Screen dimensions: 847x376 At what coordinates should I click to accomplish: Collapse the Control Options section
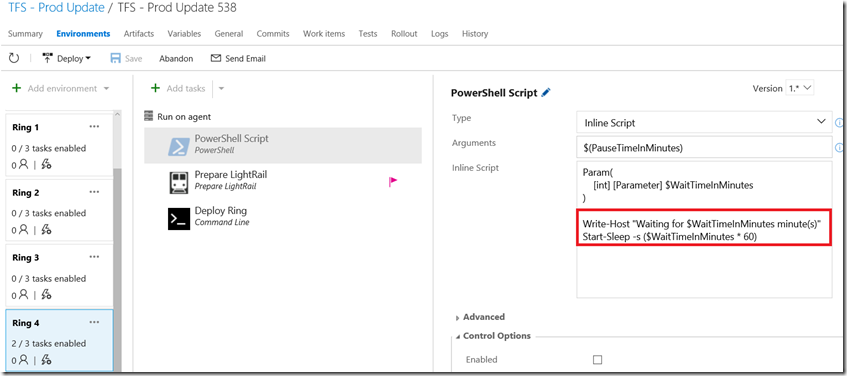(493, 336)
